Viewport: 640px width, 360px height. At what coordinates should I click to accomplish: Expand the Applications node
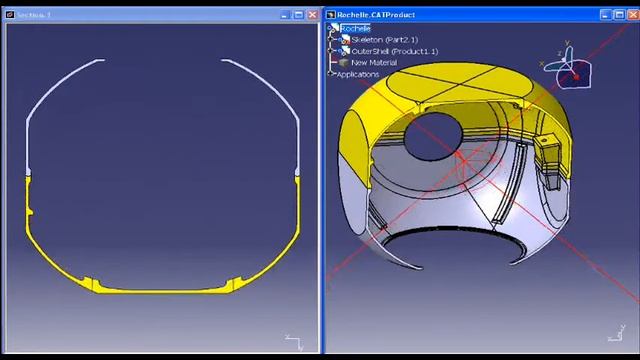tap(331, 74)
